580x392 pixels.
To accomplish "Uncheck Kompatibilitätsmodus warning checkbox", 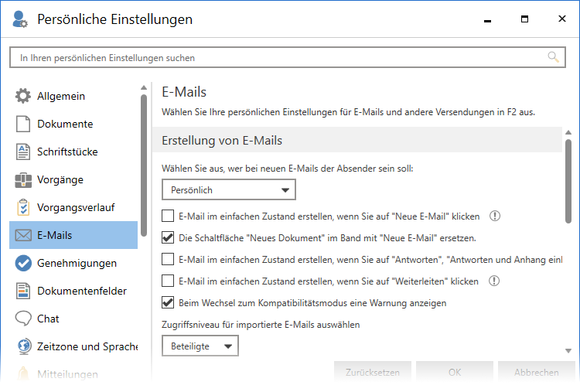I will point(168,302).
